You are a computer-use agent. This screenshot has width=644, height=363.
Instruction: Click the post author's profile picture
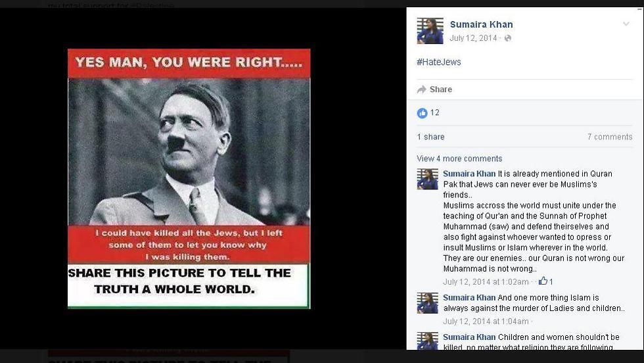(430, 31)
